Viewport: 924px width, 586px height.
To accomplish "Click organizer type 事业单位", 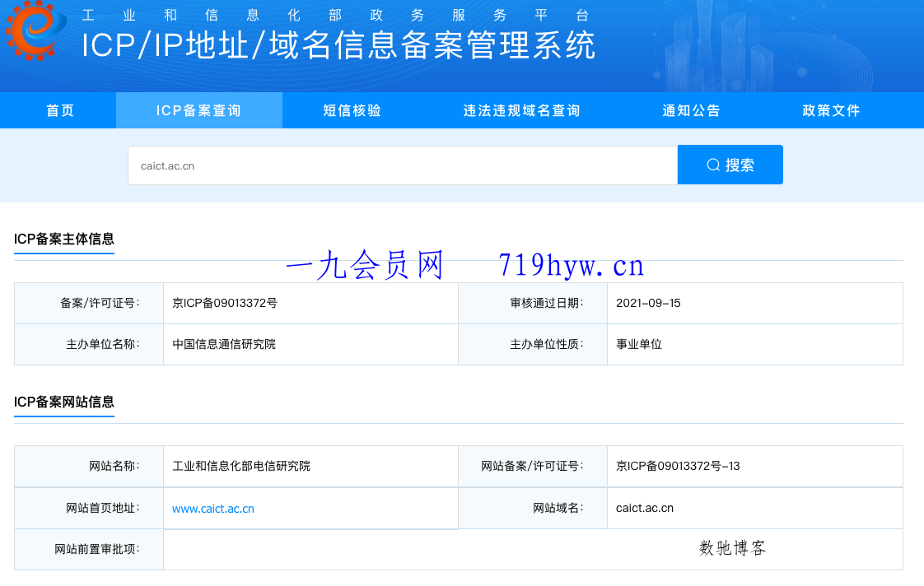I will click(x=639, y=345).
